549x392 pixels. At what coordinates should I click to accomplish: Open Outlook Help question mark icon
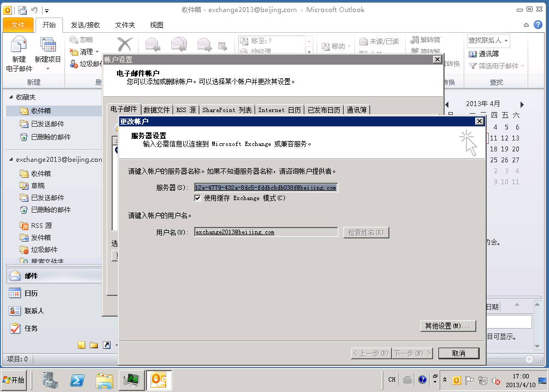(538, 25)
